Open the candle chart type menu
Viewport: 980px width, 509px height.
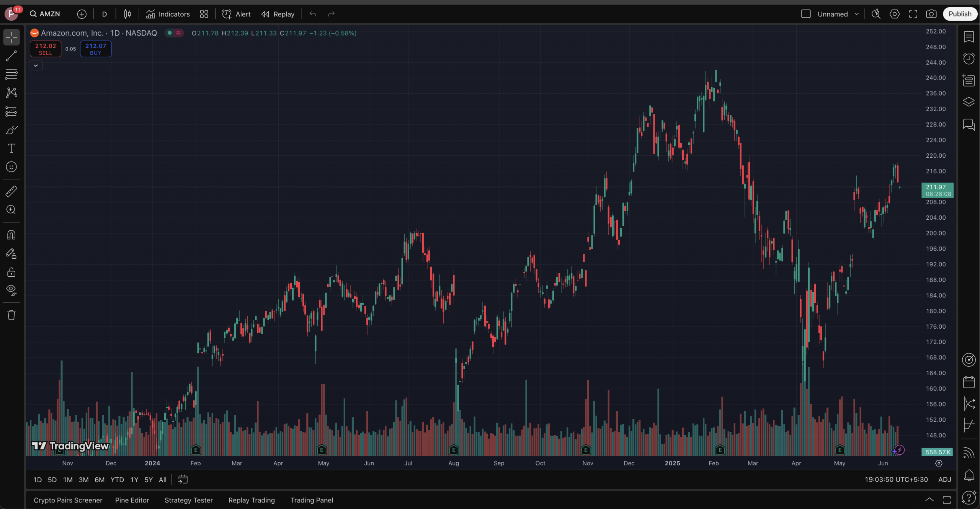click(127, 14)
